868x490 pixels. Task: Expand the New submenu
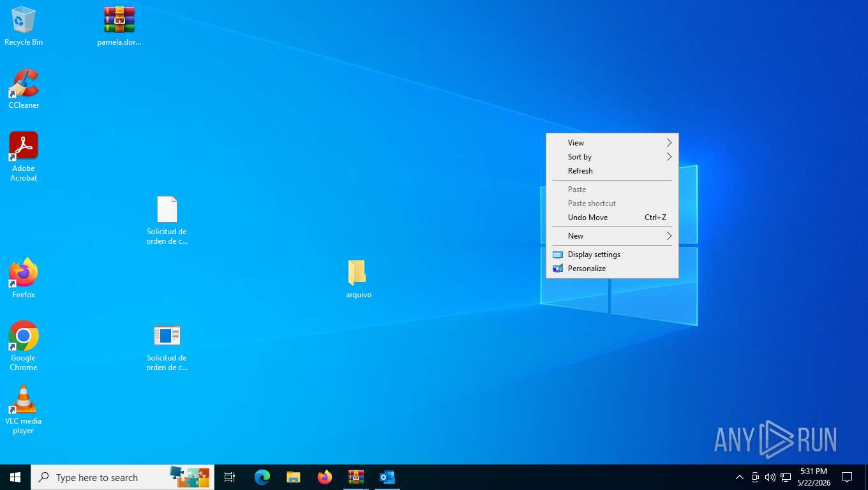(x=612, y=236)
